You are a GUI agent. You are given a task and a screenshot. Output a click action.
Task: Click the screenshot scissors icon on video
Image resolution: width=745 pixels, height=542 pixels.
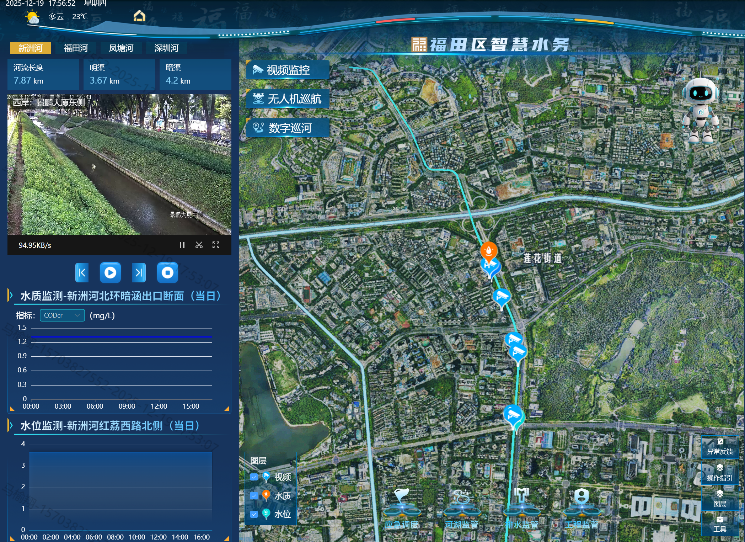199,244
